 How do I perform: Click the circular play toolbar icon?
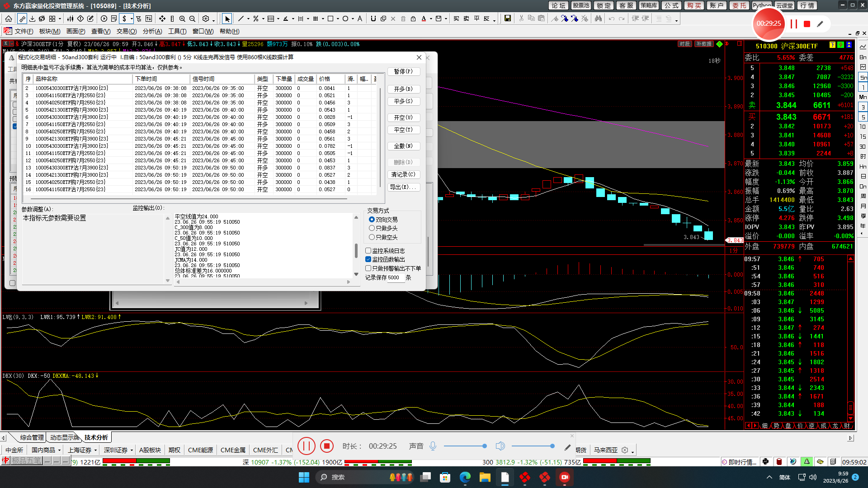[x=104, y=19]
